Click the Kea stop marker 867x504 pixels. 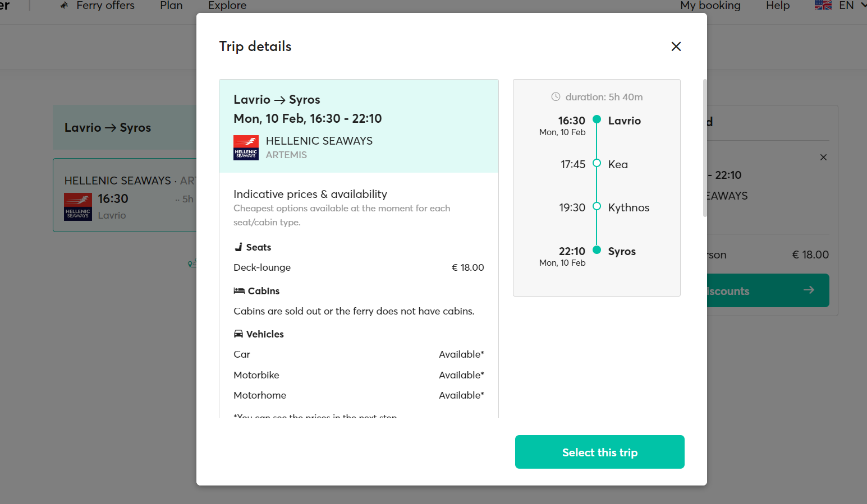click(x=597, y=163)
